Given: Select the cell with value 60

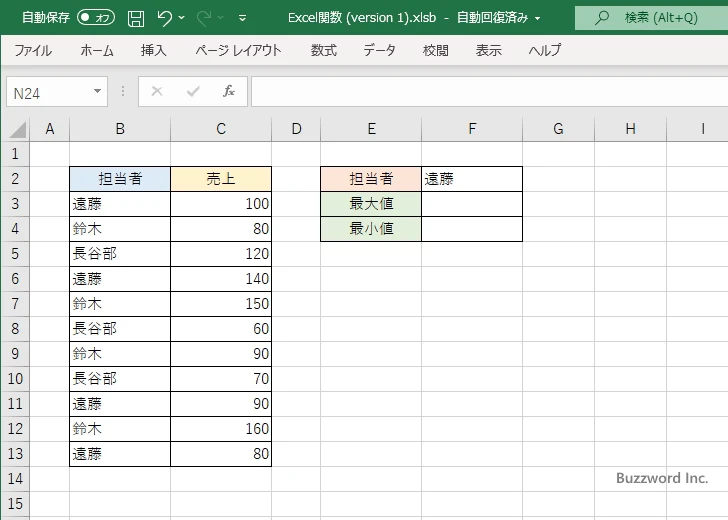Looking at the screenshot, I should click(221, 329).
